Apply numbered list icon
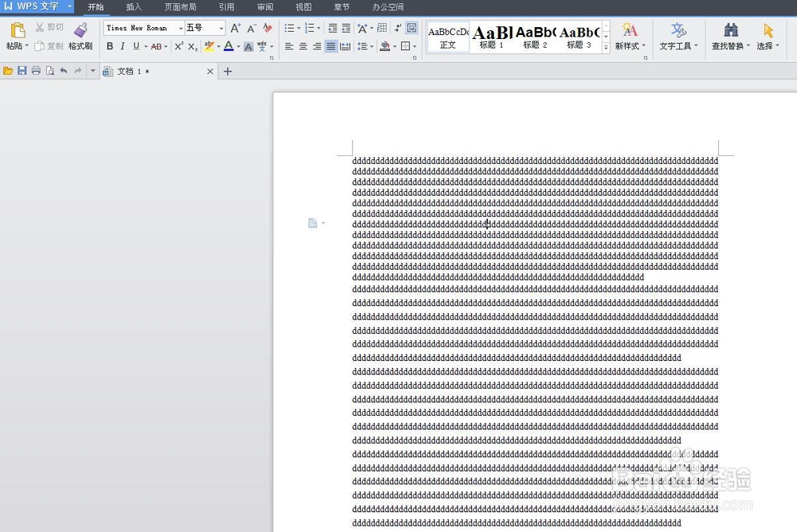 [309, 28]
